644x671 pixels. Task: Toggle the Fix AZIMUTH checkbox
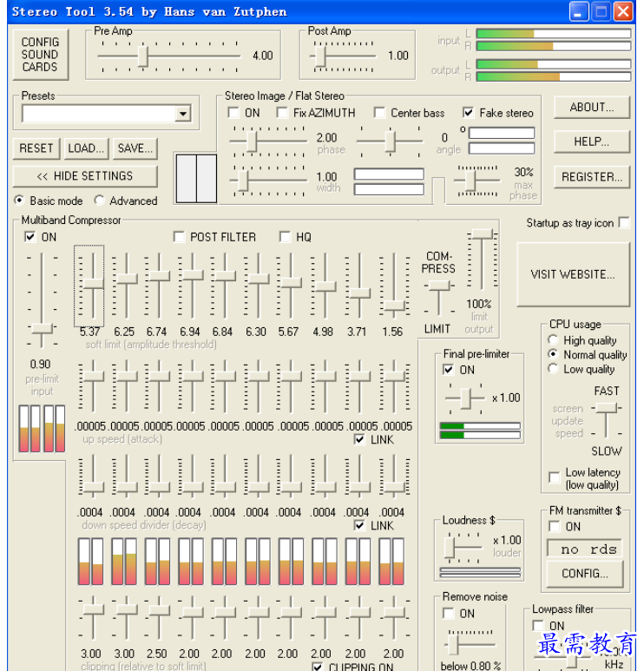click(281, 113)
